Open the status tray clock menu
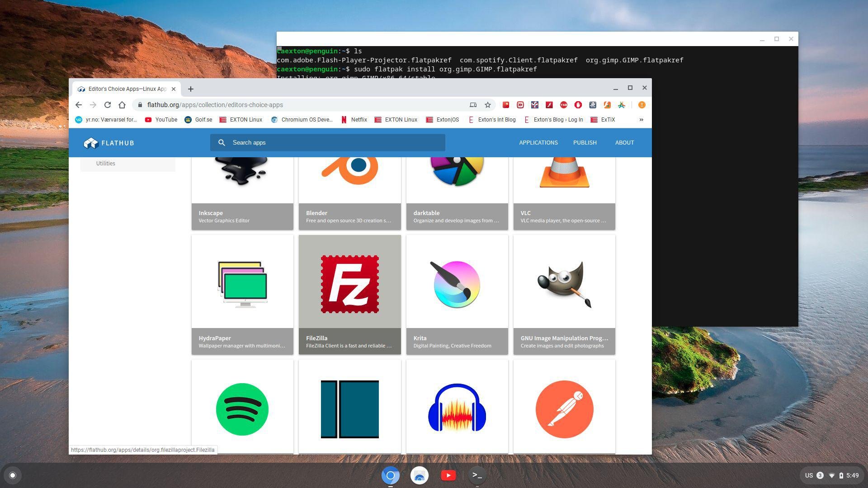Image resolution: width=868 pixels, height=488 pixels. [853, 475]
